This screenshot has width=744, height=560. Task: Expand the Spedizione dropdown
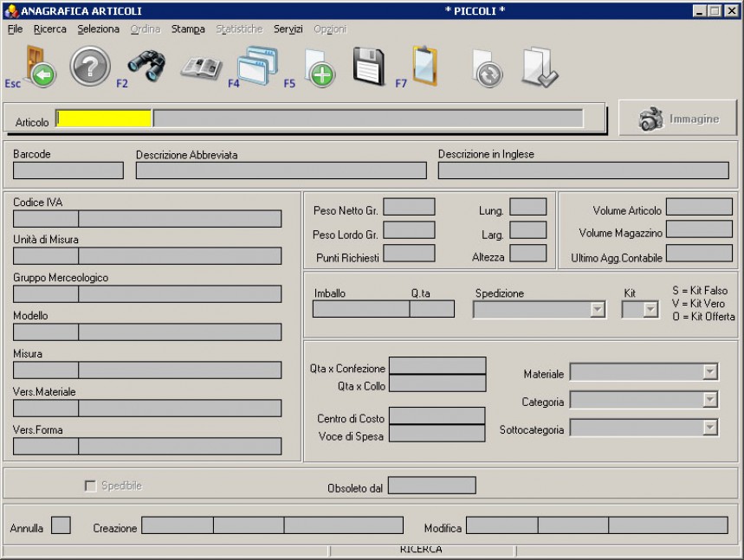597,310
